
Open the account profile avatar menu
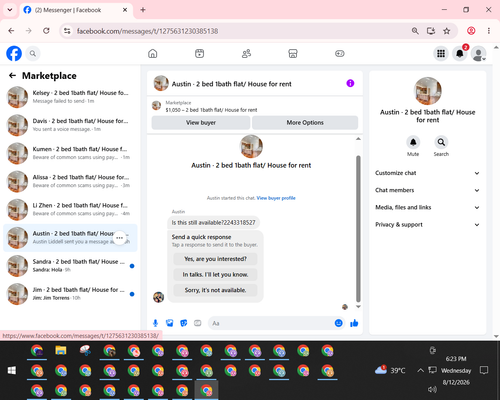[x=478, y=53]
